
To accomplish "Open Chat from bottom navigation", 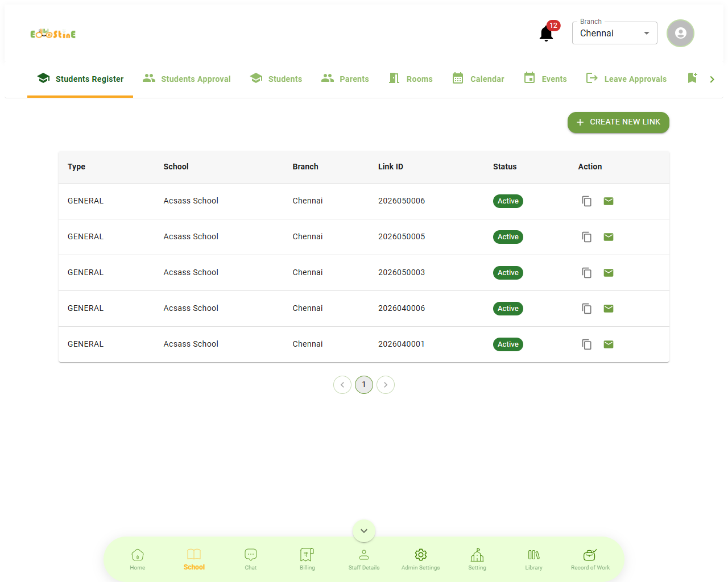I will 251,559.
